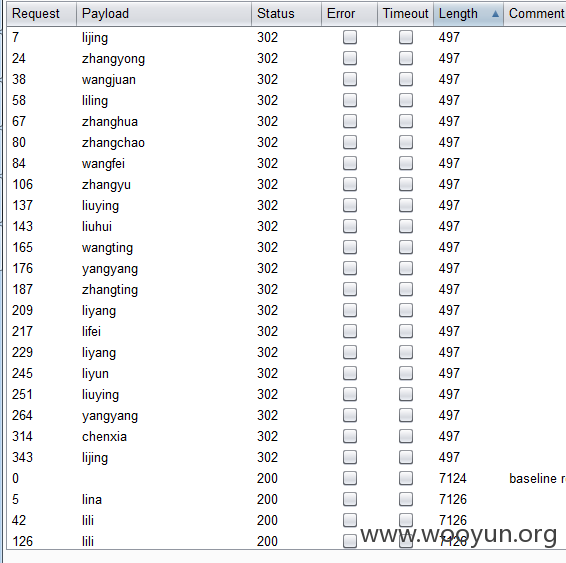Toggle Timeout checkbox for wangfei row

406,163
